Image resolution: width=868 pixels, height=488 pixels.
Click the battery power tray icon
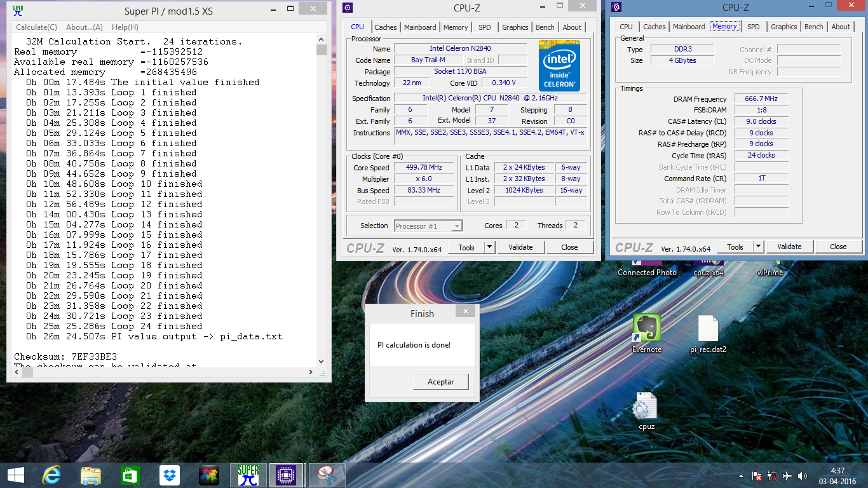(772, 475)
